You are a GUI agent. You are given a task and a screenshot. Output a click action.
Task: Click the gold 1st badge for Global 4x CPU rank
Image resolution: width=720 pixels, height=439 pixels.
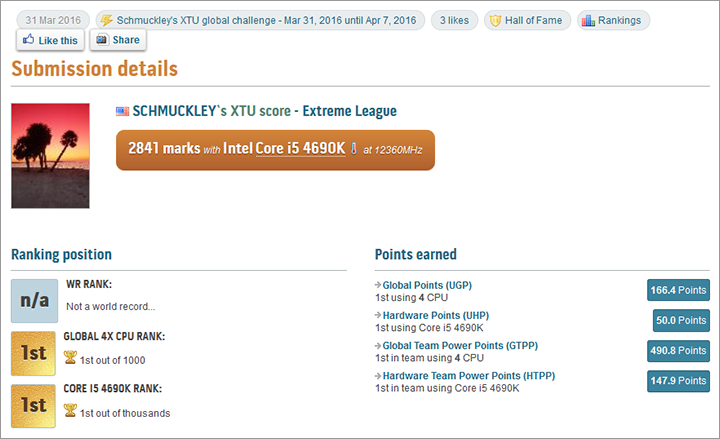pyautogui.click(x=34, y=354)
